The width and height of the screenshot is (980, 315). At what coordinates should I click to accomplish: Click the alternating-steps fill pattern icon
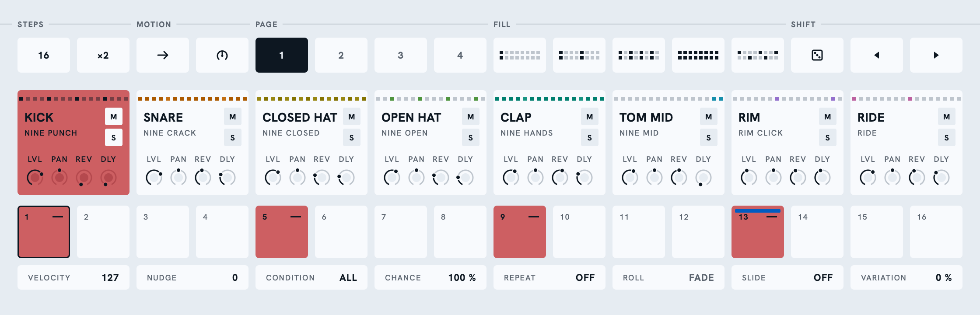(639, 55)
